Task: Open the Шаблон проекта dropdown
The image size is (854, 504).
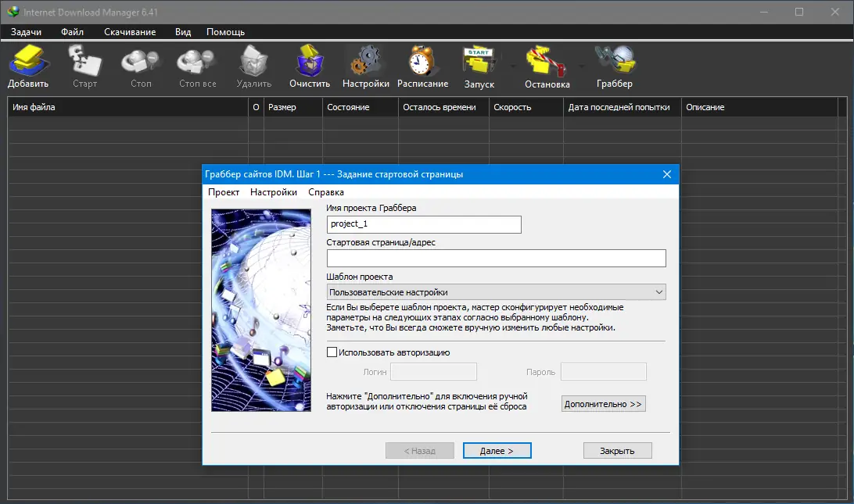Action: [x=496, y=291]
